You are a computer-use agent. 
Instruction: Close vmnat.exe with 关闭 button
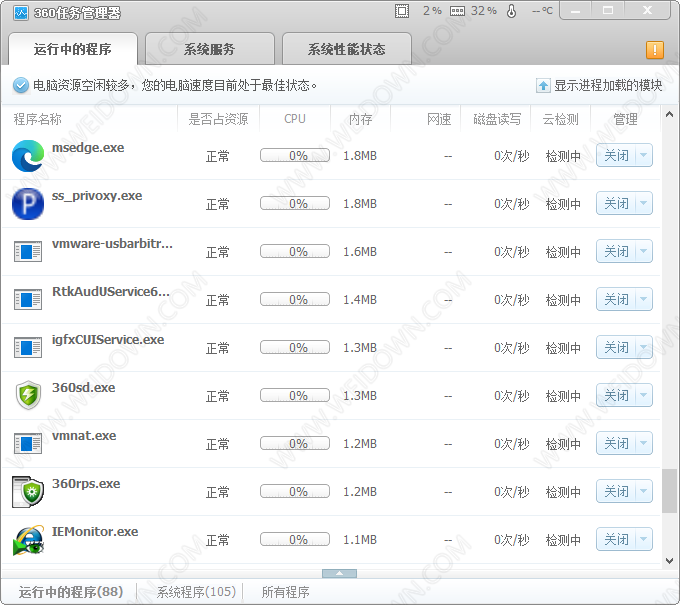(616, 443)
